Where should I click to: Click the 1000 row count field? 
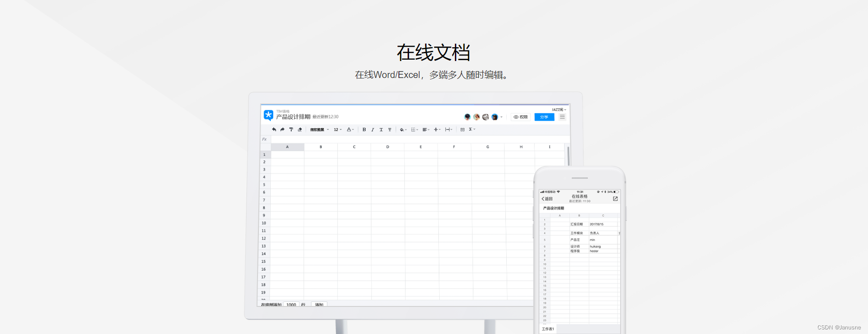tap(291, 304)
